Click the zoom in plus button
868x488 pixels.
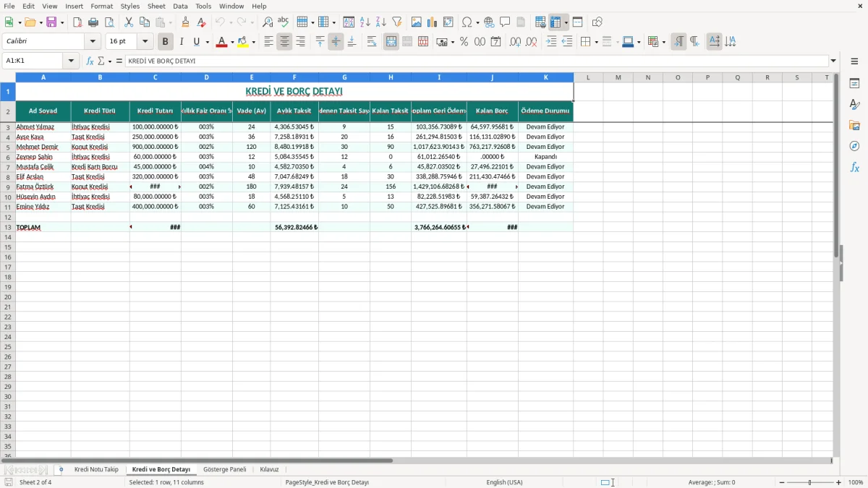[x=839, y=482]
